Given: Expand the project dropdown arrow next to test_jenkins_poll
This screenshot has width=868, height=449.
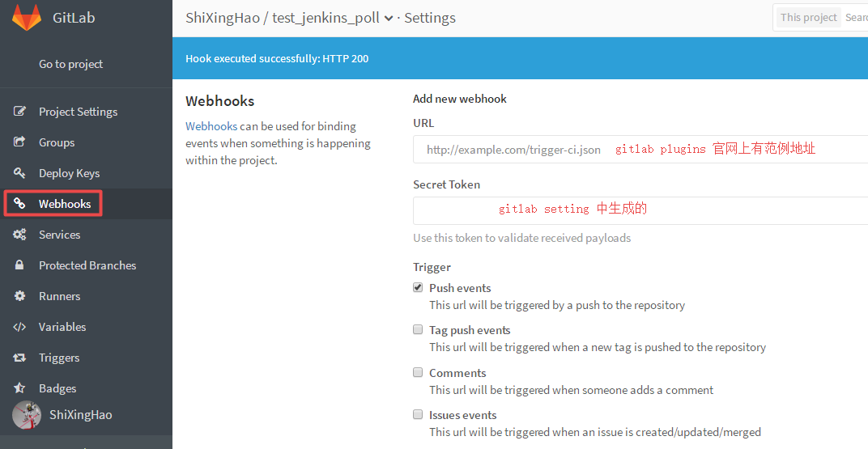Looking at the screenshot, I should pos(389,19).
